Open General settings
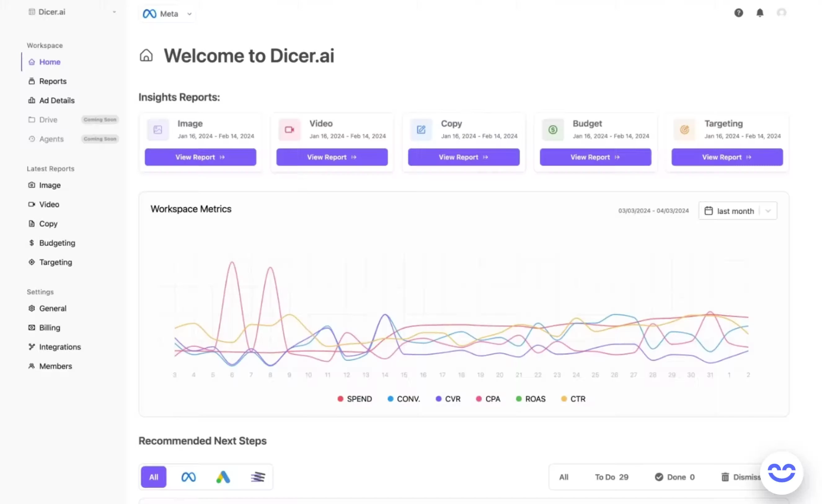Image resolution: width=822 pixels, height=504 pixels. tap(53, 308)
